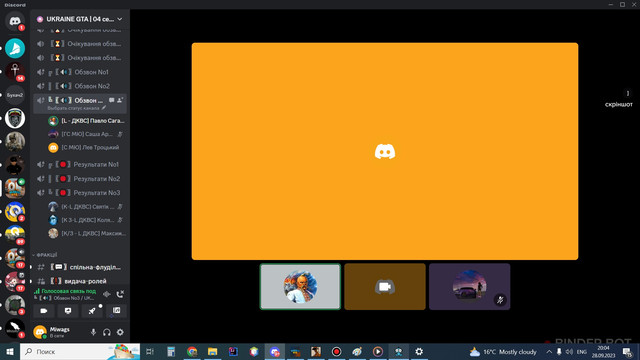
Task: Select user [К З-L ДКВС] Коля
Action: 87,220
